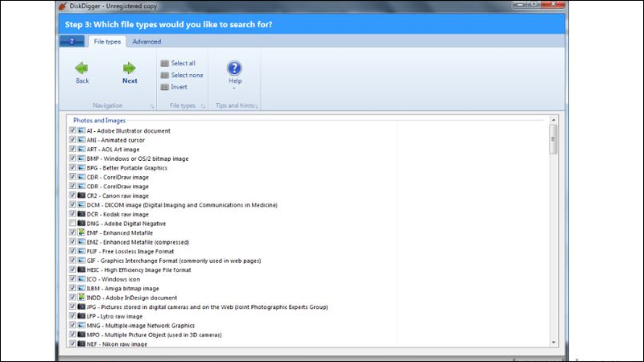Click the Select all icon
Image resolution: width=644 pixels, height=362 pixels.
tap(165, 64)
